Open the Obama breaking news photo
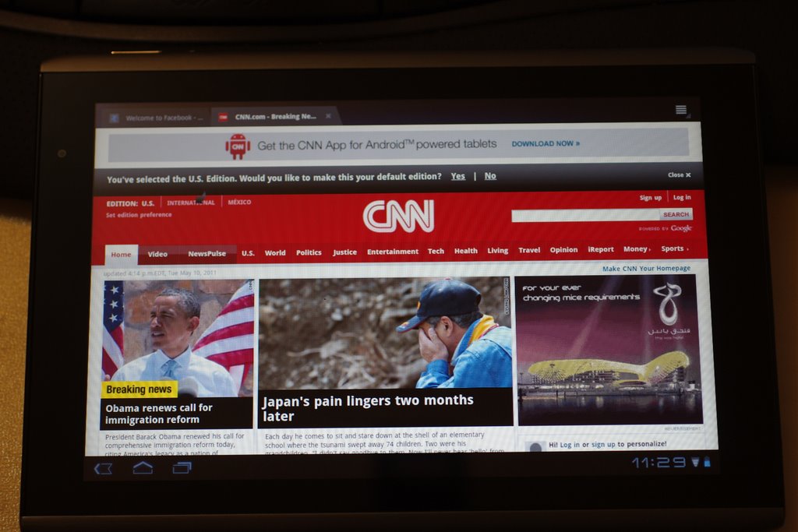The height and width of the screenshot is (532, 798). [x=178, y=338]
